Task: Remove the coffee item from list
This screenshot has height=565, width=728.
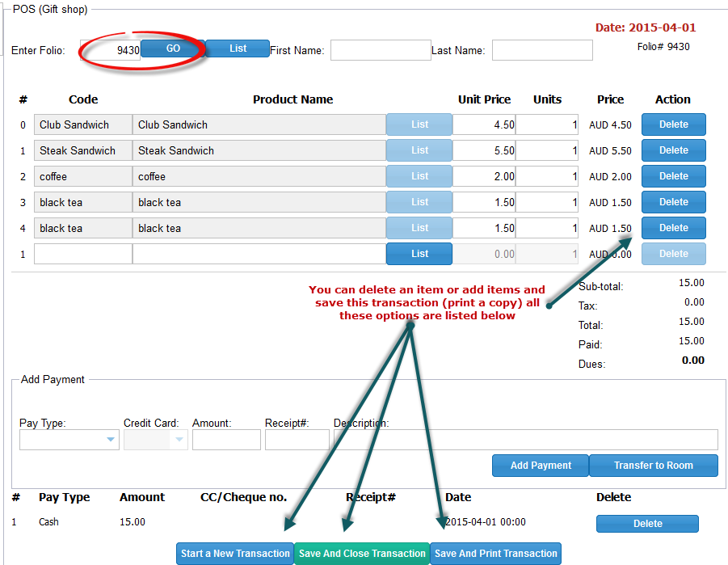Action: (673, 176)
